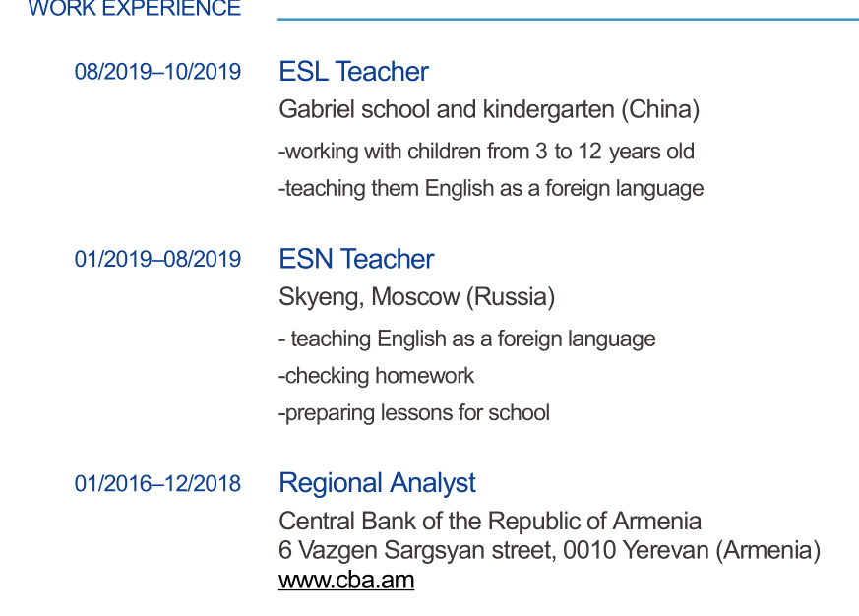The height and width of the screenshot is (616, 859).
Task: Open the www.cba.am hyperlink
Action: pos(346,581)
